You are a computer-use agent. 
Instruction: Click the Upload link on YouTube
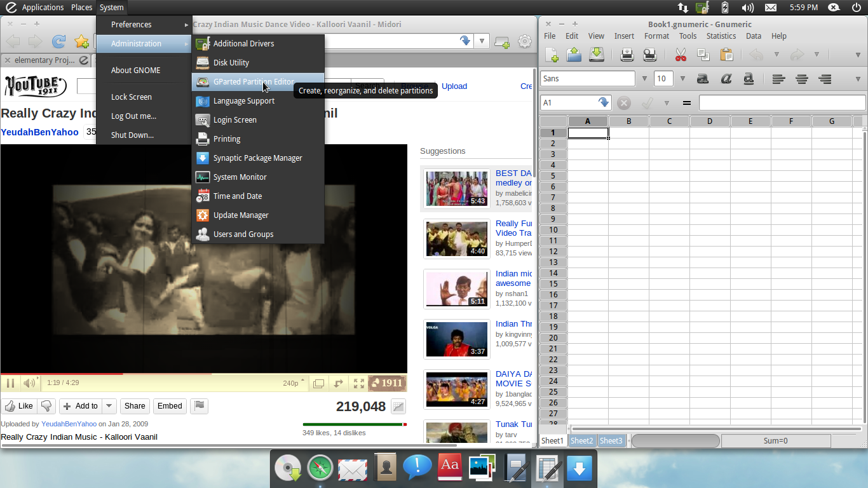454,86
